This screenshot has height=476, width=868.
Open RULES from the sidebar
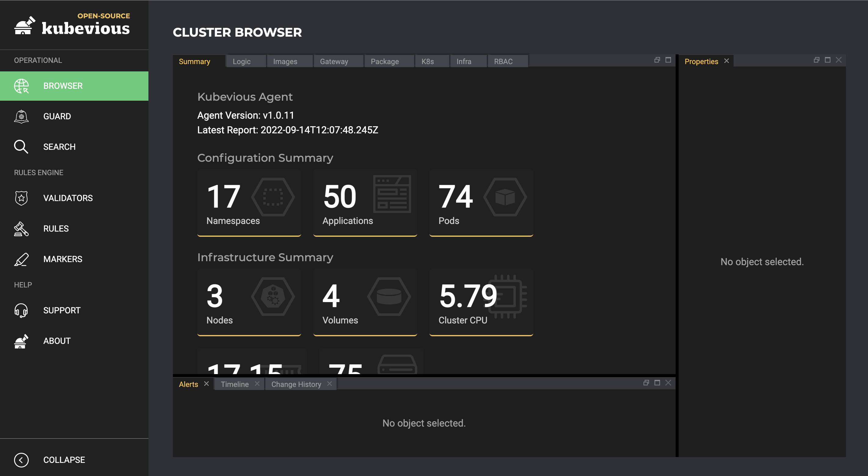[74, 229]
